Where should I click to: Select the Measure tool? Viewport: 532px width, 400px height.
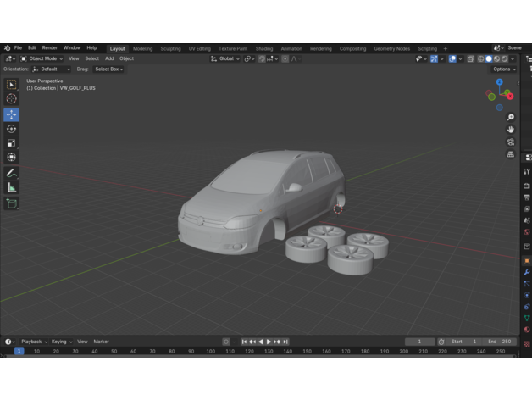[11, 187]
